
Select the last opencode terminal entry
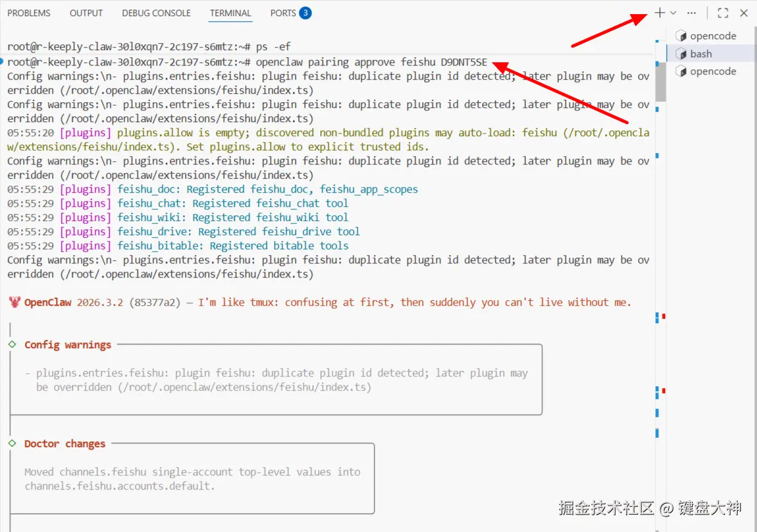(711, 71)
